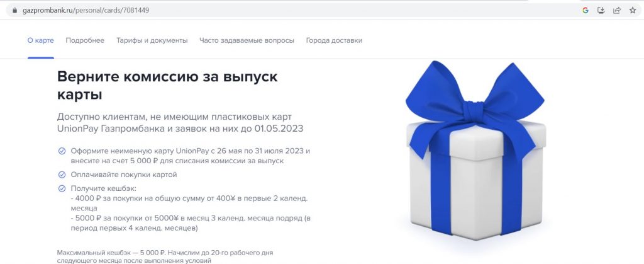The width and height of the screenshot is (644, 264).
Task: Bookmark this page with the star icon
Action: (633, 10)
